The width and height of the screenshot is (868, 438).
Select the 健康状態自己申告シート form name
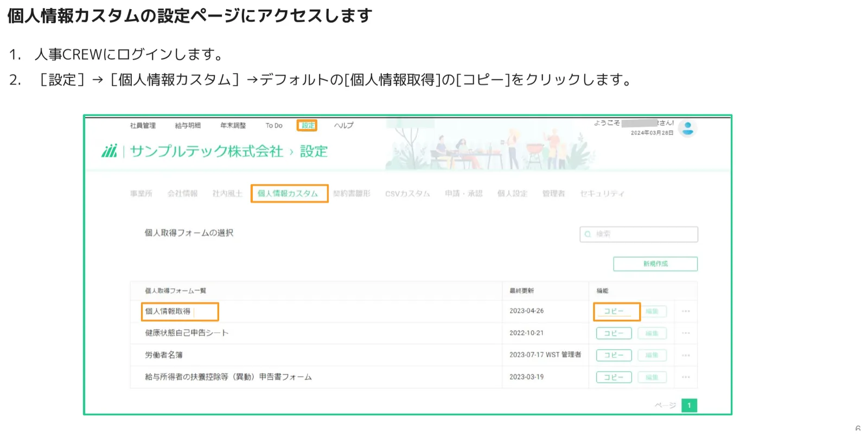187,333
